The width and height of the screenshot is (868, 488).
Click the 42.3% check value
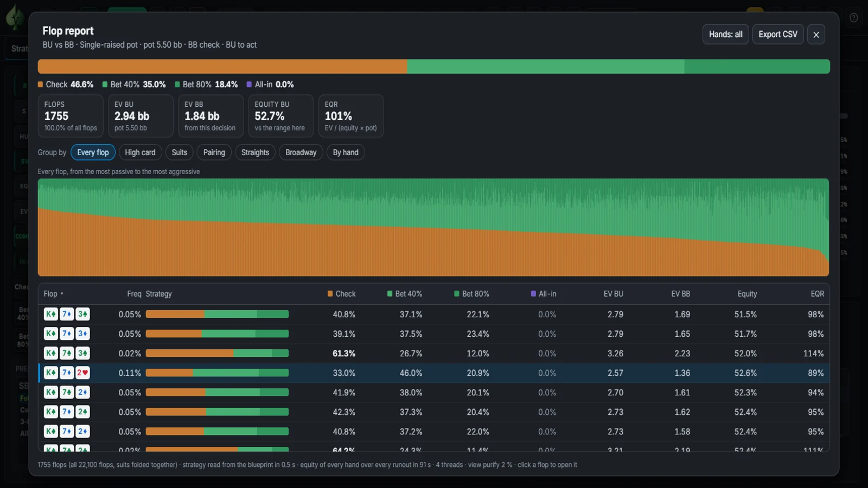[x=344, y=412]
